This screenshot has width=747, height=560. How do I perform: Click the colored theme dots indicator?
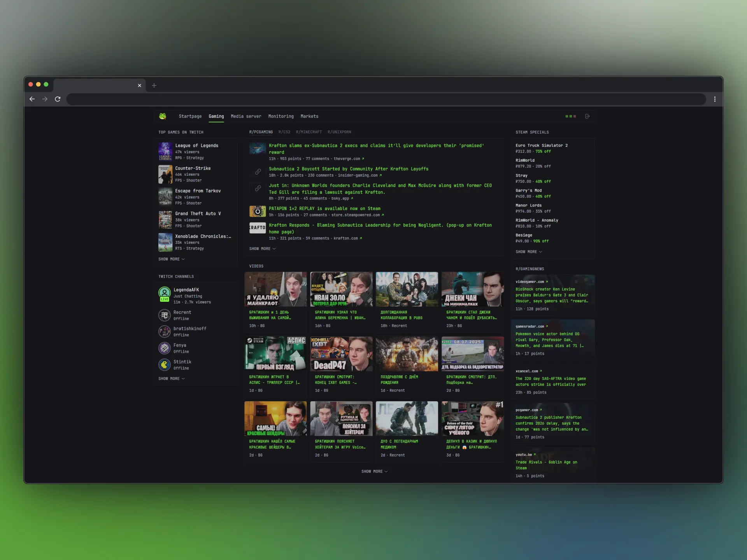(x=571, y=116)
